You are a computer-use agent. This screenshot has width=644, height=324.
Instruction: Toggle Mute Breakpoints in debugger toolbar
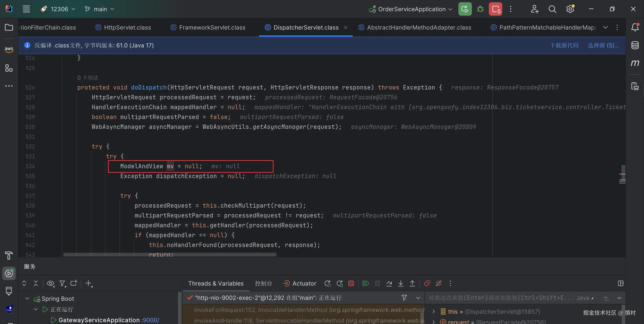pyautogui.click(x=439, y=283)
